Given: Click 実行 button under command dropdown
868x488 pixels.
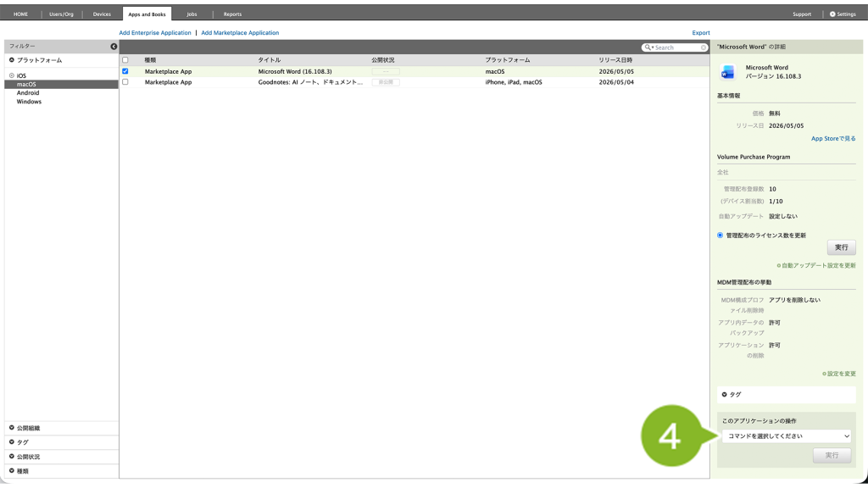Looking at the screenshot, I should pos(832,455).
